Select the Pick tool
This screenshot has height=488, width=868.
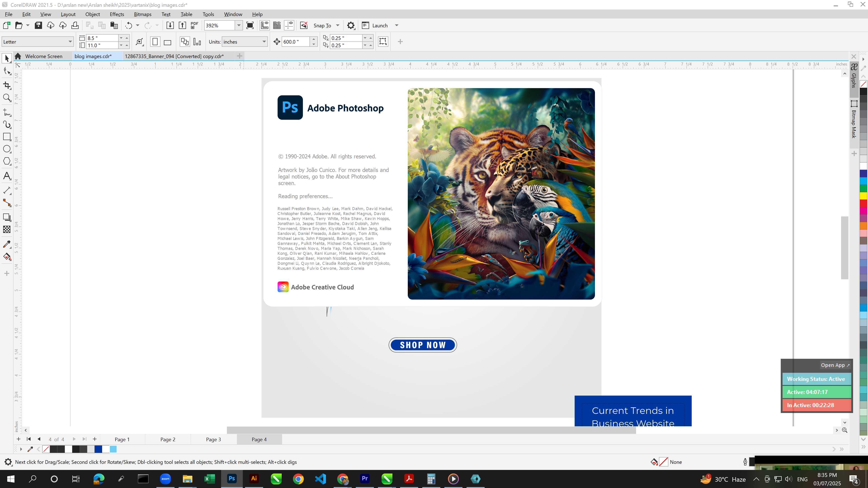(7, 58)
